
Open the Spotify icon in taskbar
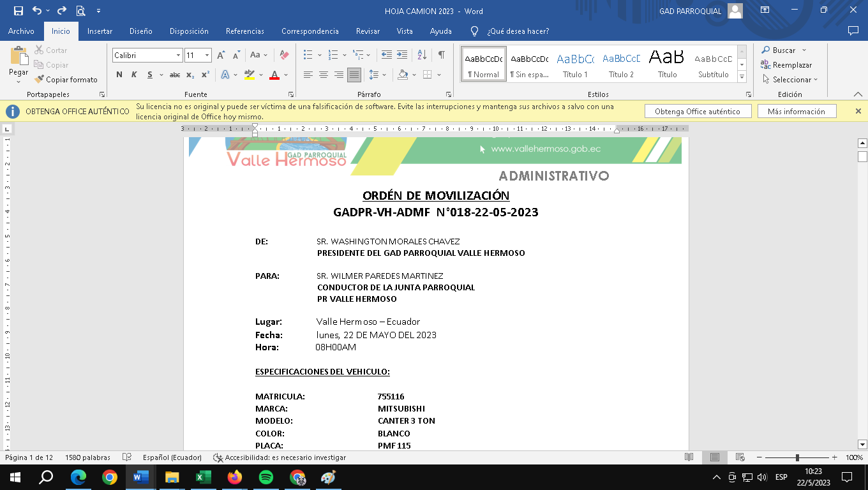click(x=266, y=477)
